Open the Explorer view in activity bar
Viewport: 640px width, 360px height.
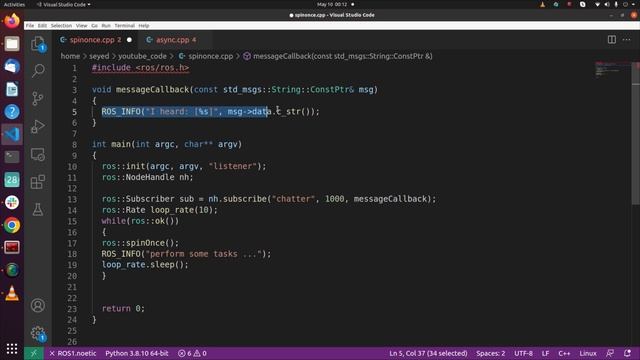tap(38, 44)
